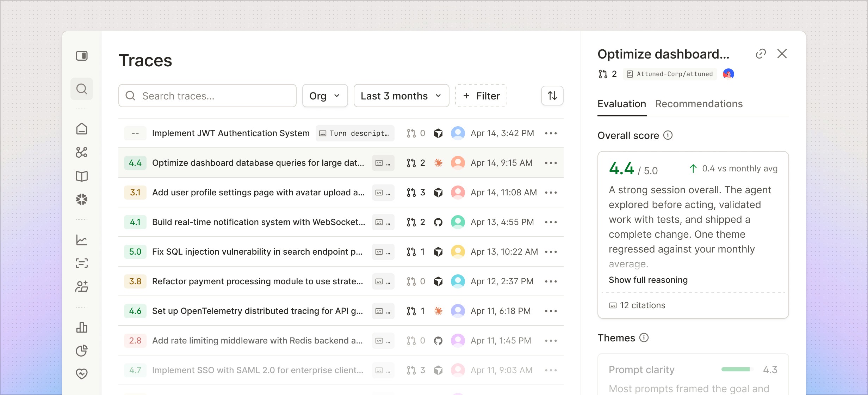Focus the Search traces field

tap(207, 96)
